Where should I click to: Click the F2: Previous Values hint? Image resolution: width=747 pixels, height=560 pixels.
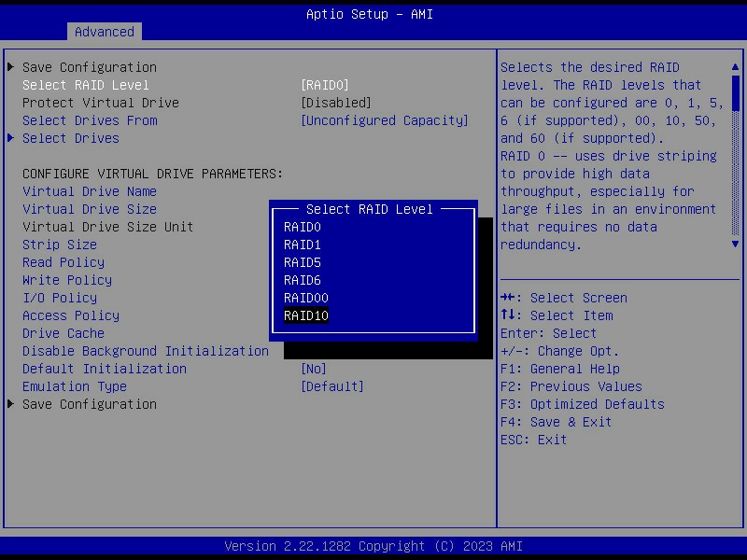[571, 386]
